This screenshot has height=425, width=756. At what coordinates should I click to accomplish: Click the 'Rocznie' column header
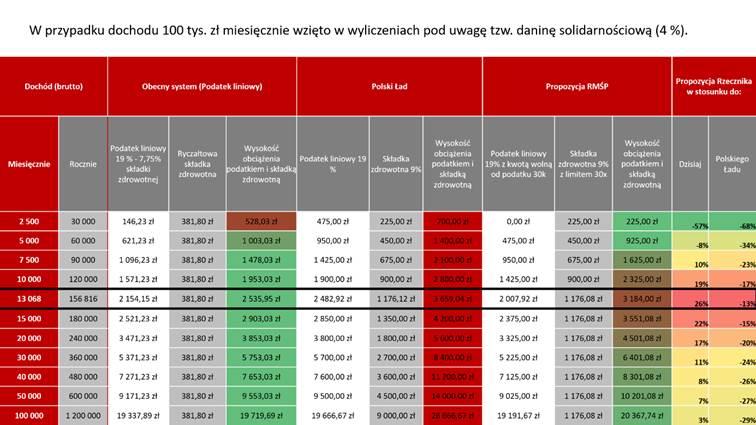83,162
